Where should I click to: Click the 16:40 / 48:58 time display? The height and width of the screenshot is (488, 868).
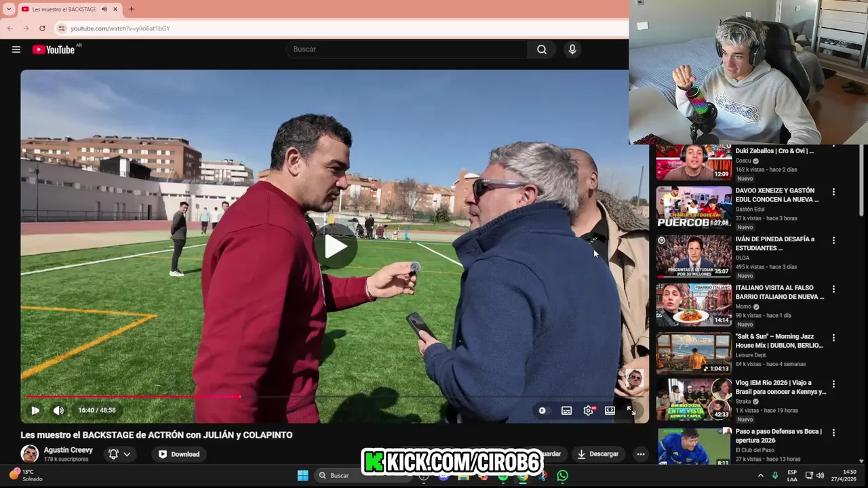(x=97, y=410)
